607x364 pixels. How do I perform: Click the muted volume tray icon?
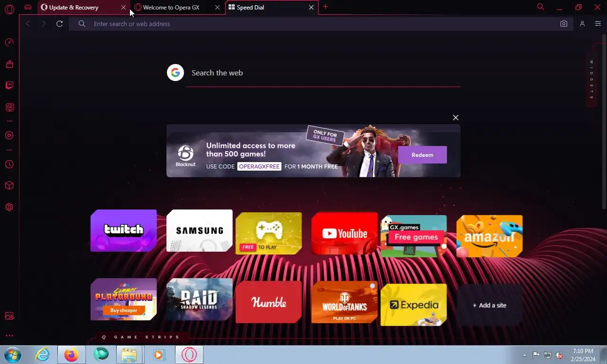559,355
